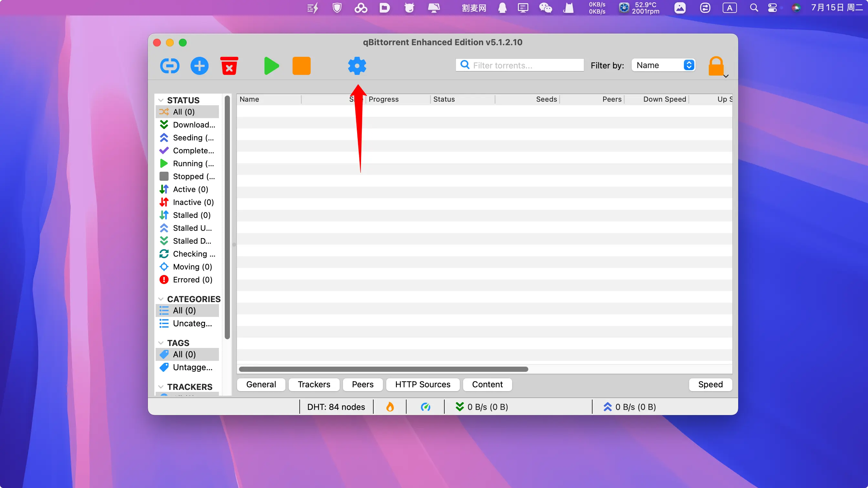Click the horizontal scrollbar of torrent list
This screenshot has height=488, width=868.
click(x=383, y=370)
